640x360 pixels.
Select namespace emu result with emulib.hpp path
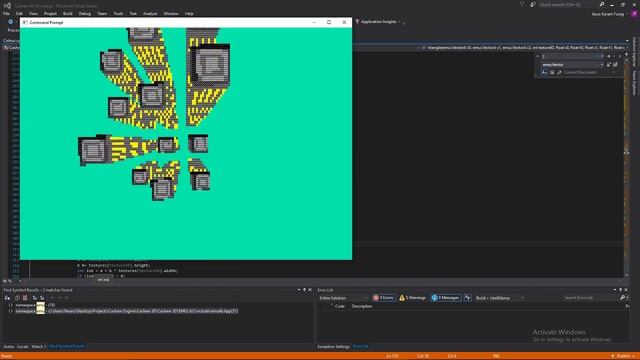127,311
